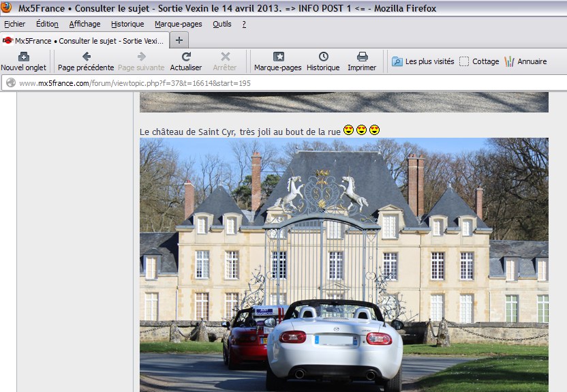Open the Annuaire bookmark
Image resolution: width=567 pixels, height=392 pixels.
pyautogui.click(x=525, y=61)
